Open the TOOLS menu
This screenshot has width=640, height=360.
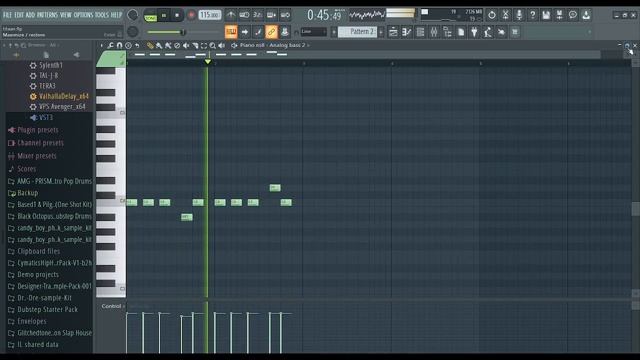pyautogui.click(x=102, y=15)
